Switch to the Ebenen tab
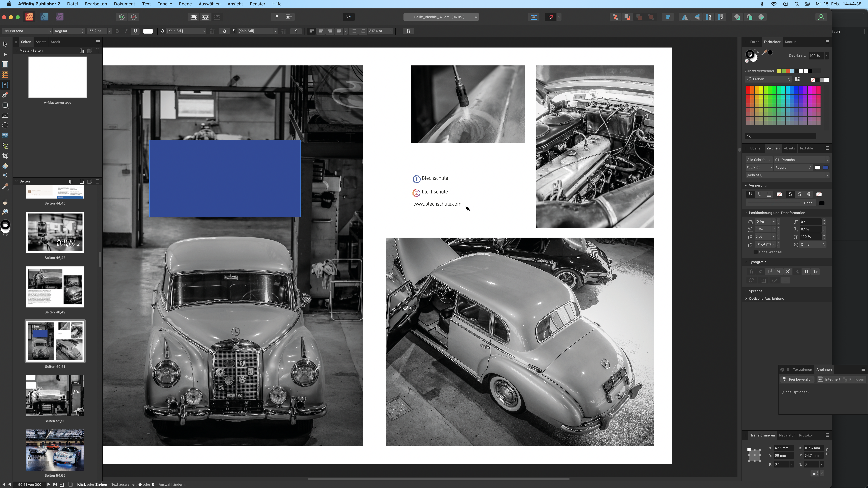This screenshot has height=488, width=868. coord(756,148)
